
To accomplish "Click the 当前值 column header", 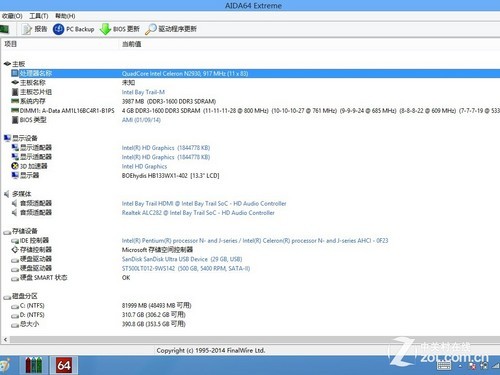I will (x=132, y=44).
